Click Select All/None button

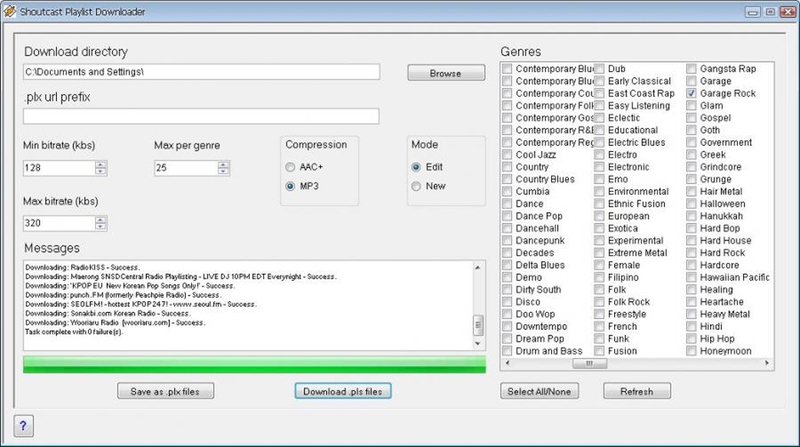pos(539,391)
